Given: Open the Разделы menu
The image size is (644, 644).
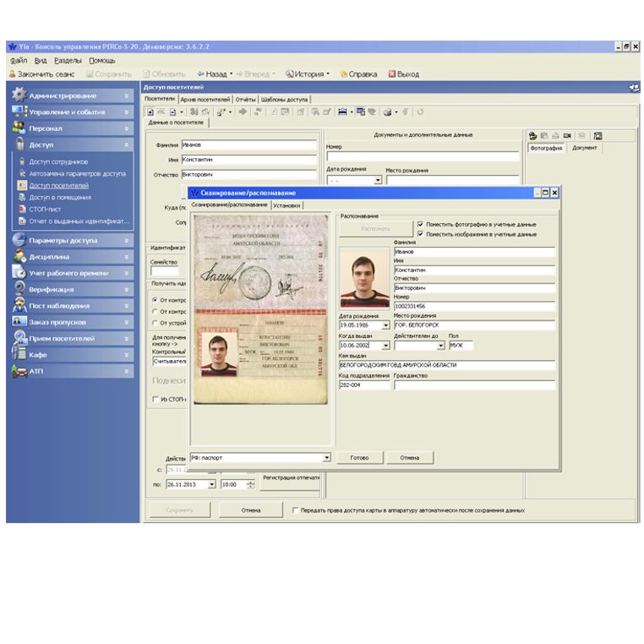Looking at the screenshot, I should tap(68, 60).
